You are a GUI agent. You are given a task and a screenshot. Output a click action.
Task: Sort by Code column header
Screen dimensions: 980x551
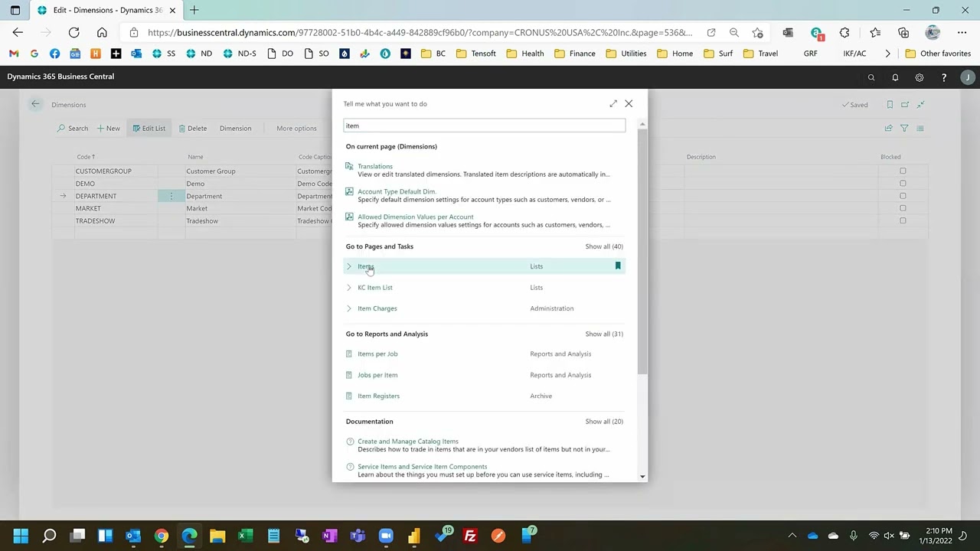(x=86, y=157)
